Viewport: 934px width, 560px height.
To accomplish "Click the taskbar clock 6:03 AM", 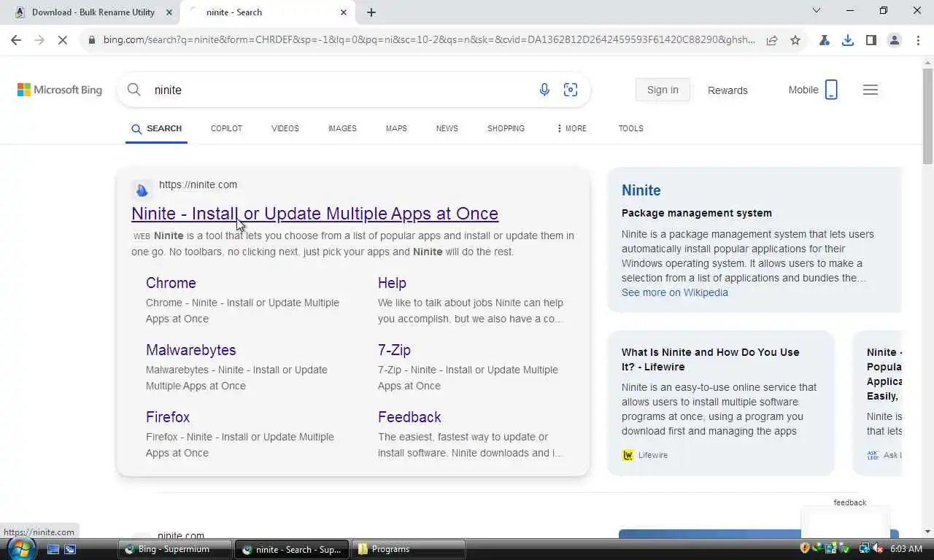I will point(906,548).
